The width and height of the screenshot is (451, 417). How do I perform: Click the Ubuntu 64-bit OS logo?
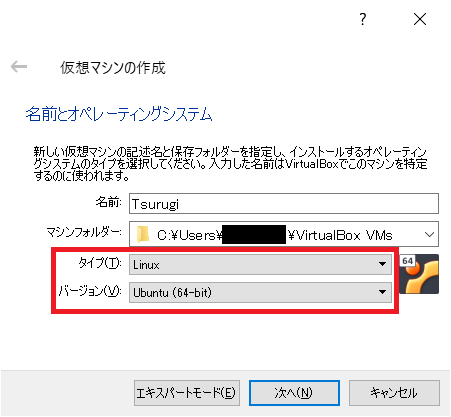[x=419, y=274]
